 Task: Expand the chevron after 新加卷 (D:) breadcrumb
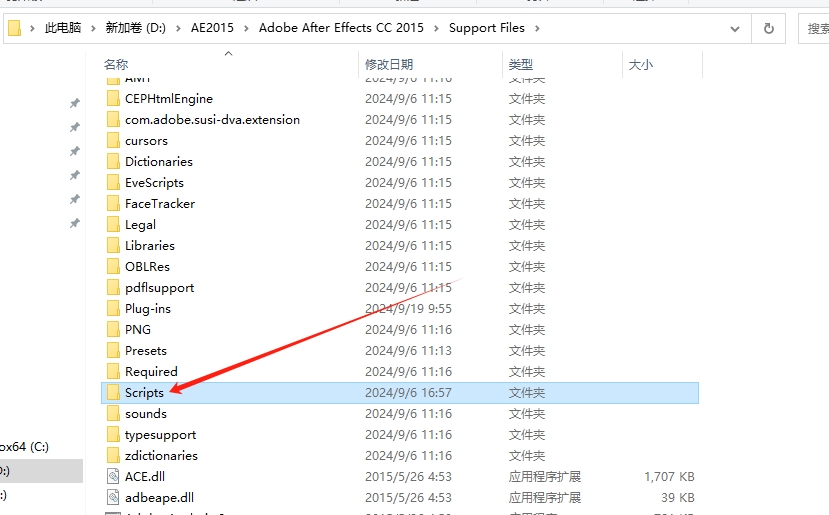pos(178,28)
